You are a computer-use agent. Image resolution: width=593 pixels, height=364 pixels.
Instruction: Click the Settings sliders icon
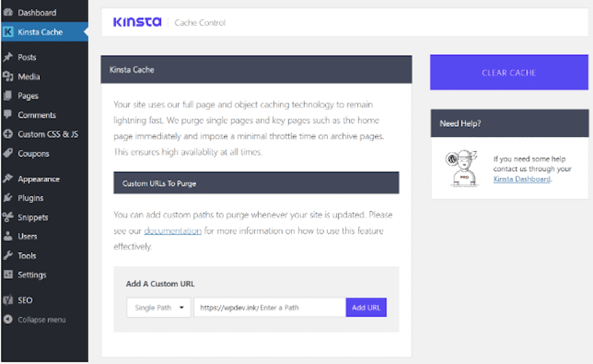pyautogui.click(x=8, y=274)
